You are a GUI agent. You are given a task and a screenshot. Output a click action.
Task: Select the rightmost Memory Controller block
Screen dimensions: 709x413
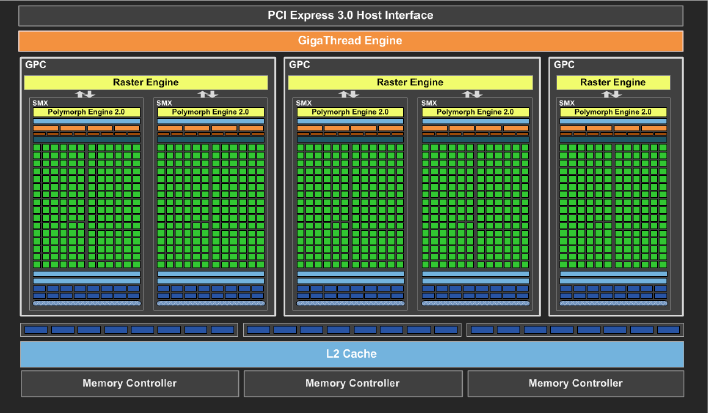(x=575, y=384)
